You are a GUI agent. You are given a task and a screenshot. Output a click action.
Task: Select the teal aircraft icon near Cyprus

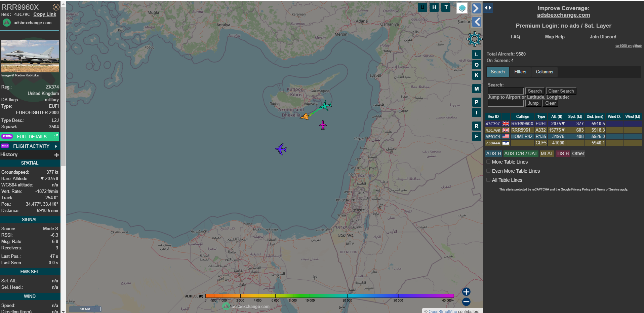pos(325,106)
